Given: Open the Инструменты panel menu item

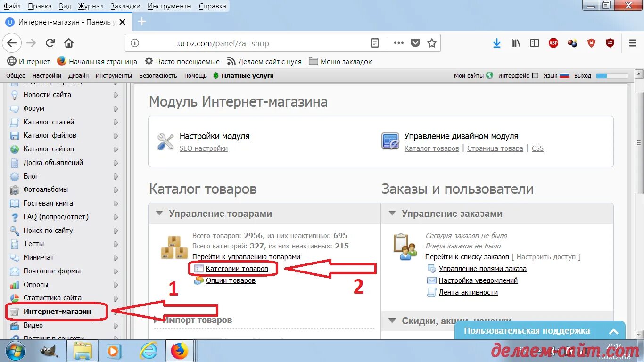Looking at the screenshot, I should click(114, 75).
